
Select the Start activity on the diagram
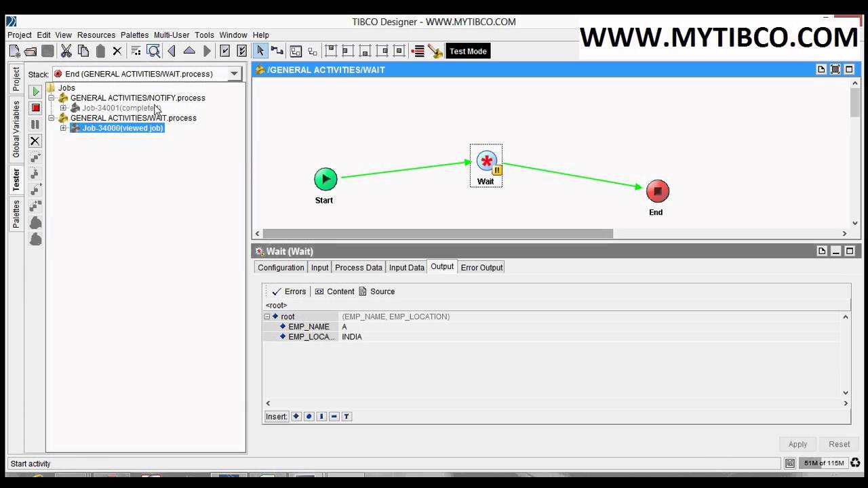[x=325, y=179]
